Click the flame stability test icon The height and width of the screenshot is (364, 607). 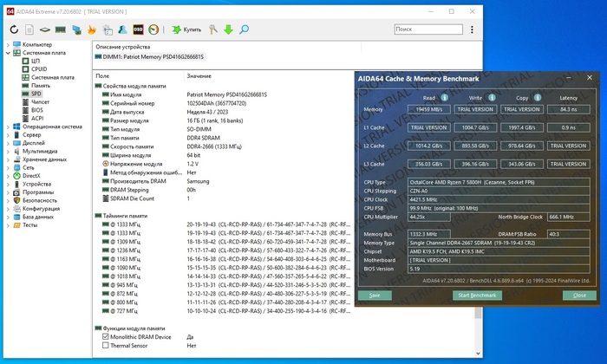click(92, 29)
